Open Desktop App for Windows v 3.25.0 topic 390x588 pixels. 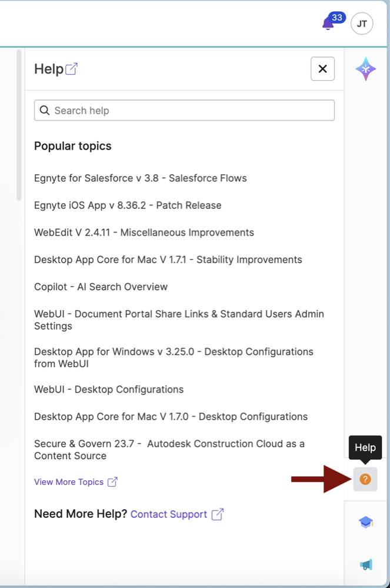(174, 358)
